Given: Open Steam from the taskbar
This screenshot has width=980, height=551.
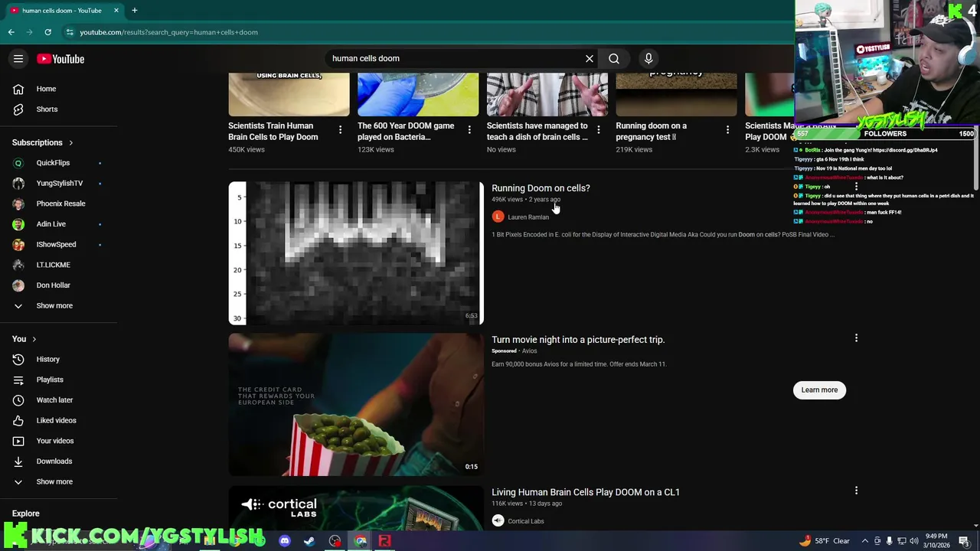Looking at the screenshot, I should point(309,541).
